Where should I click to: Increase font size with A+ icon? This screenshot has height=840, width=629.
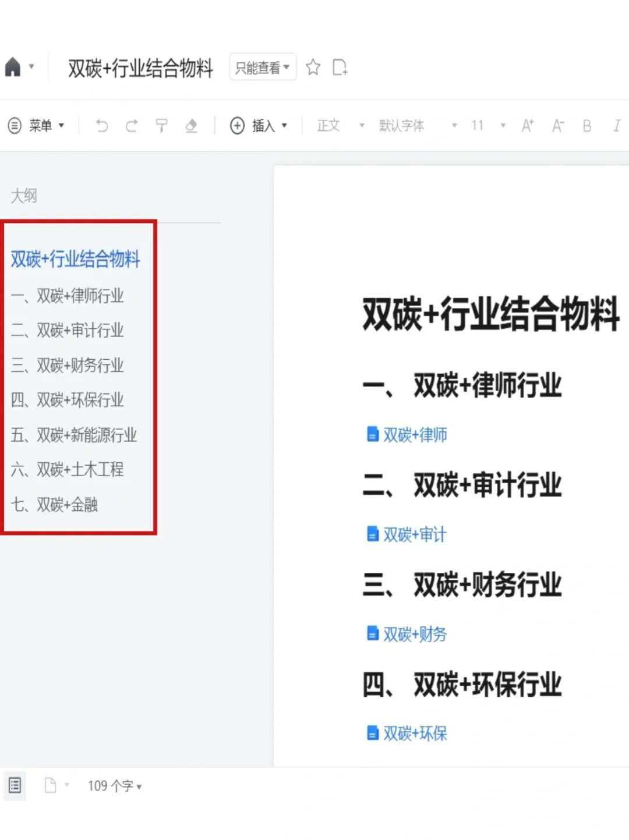(x=528, y=126)
